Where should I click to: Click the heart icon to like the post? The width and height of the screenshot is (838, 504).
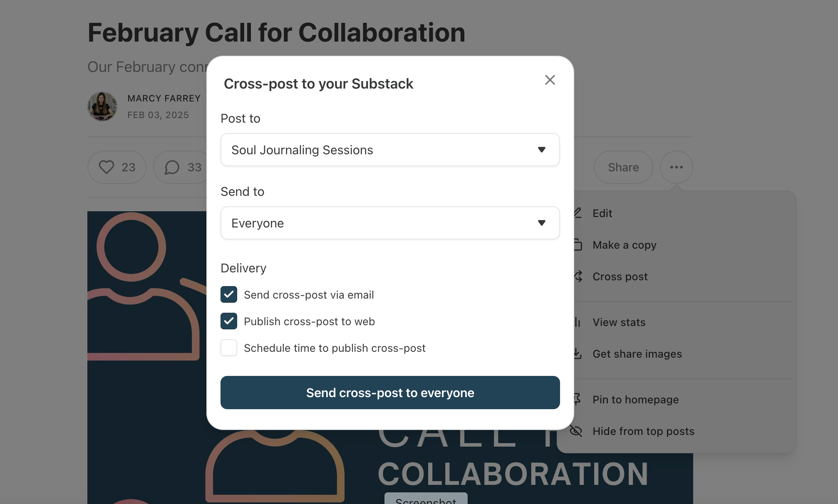107,167
